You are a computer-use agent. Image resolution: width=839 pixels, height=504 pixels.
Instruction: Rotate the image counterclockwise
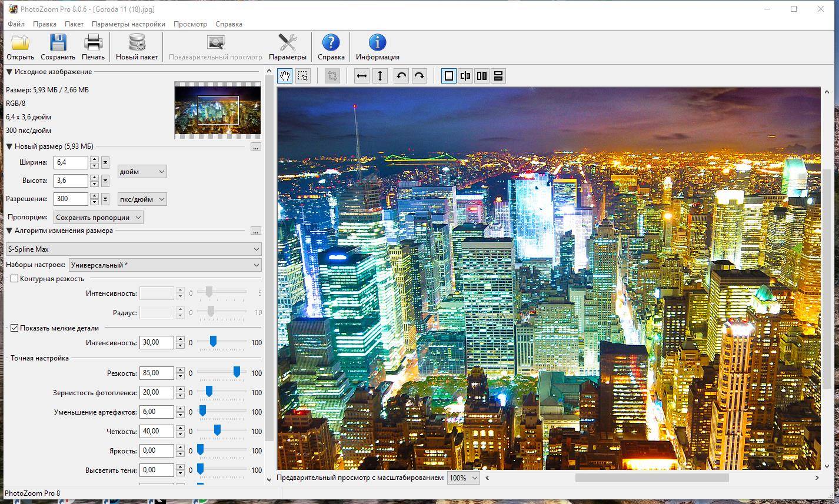point(401,76)
